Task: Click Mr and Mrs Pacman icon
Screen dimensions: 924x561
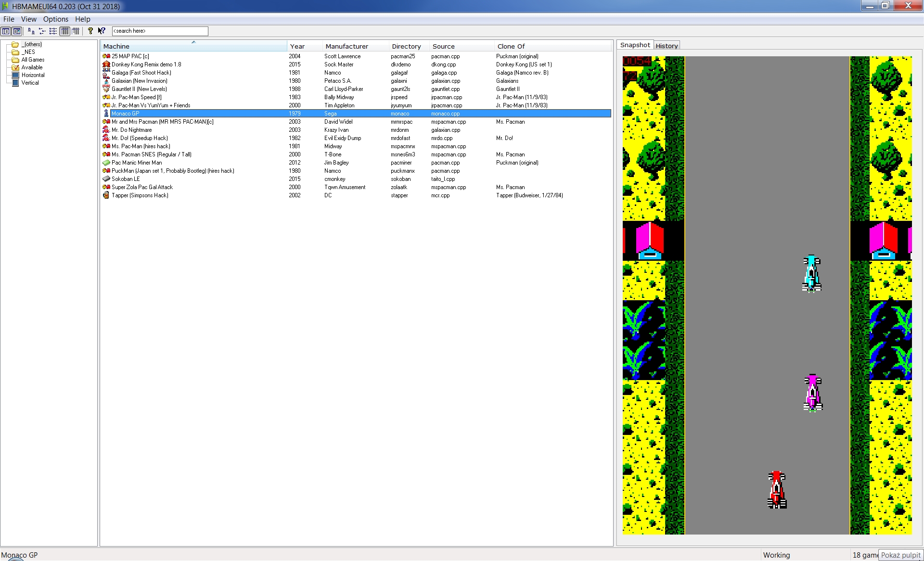Action: coord(106,122)
